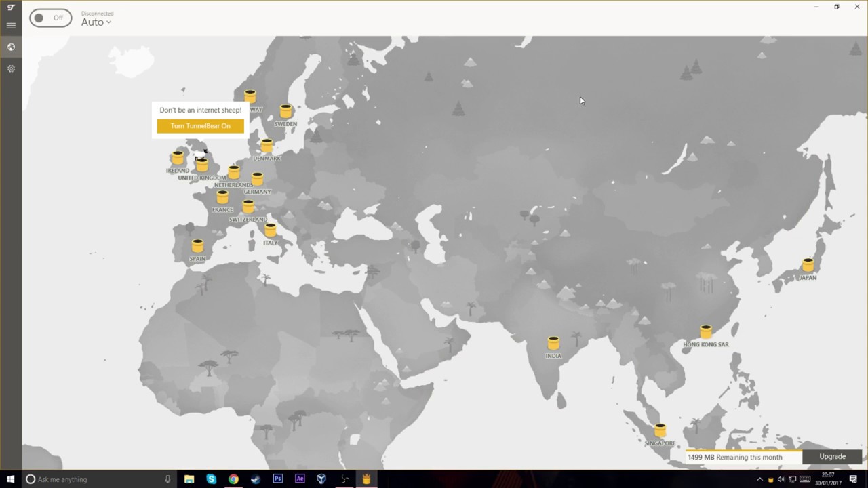Select the Singapore tunnel barrel
Image resolution: width=868 pixels, height=488 pixels.
tap(660, 430)
